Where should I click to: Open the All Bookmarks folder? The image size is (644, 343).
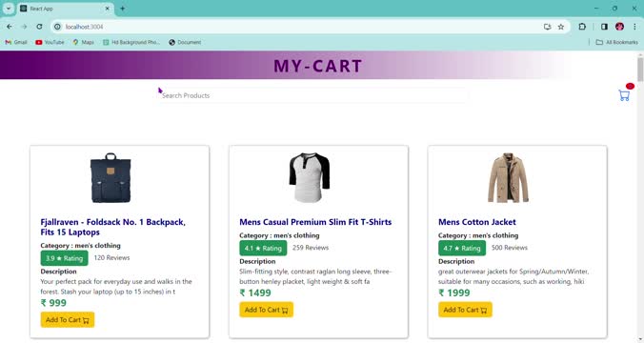point(617,42)
